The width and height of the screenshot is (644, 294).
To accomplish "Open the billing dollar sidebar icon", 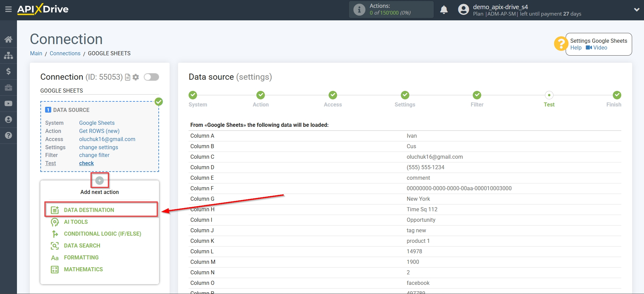I will click(8, 71).
